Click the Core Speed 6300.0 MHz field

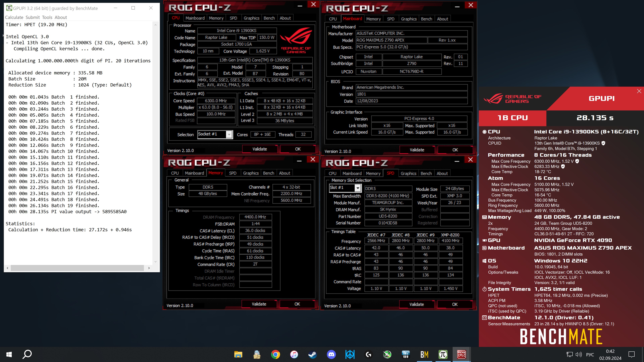(216, 101)
